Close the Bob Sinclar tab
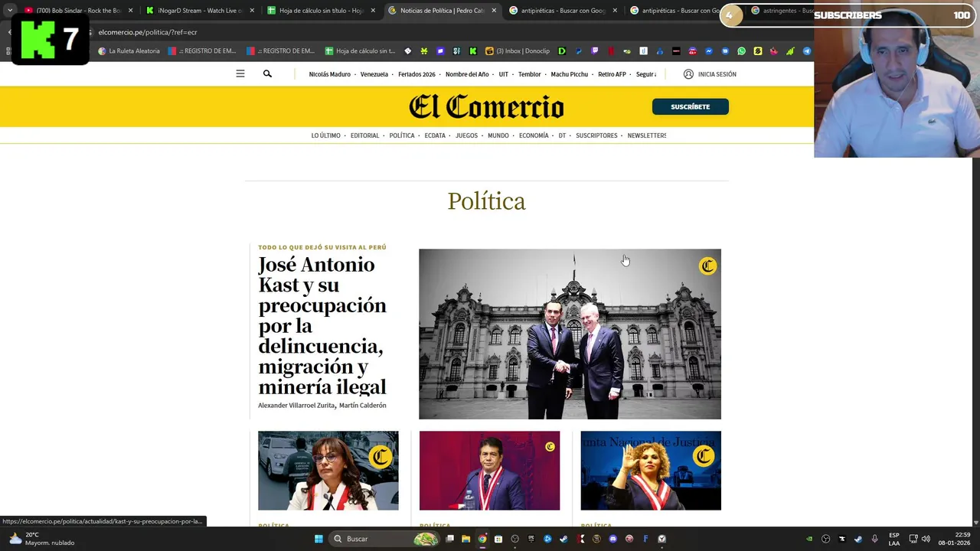 coord(130,11)
